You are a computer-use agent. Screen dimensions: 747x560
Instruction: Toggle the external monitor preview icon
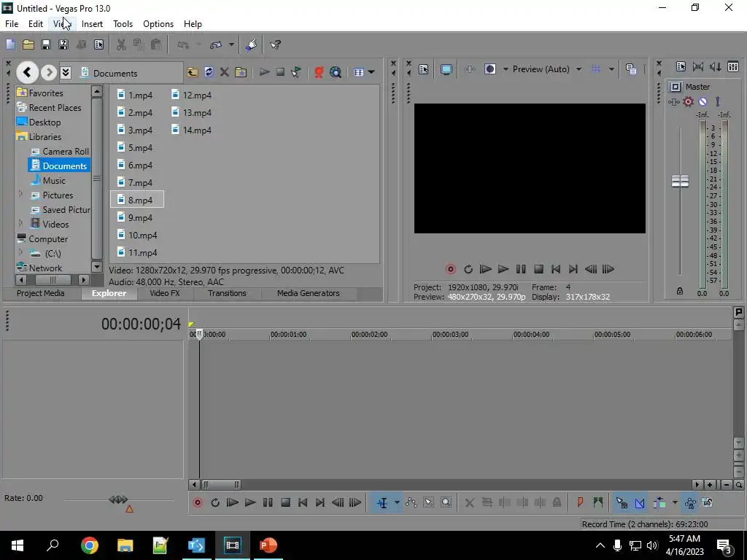pyautogui.click(x=446, y=69)
